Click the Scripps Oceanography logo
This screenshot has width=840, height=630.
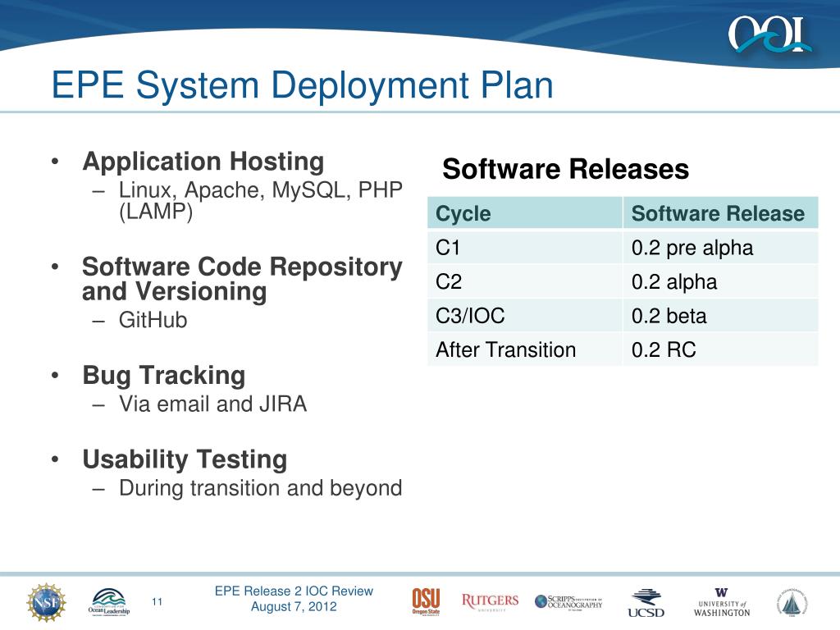(x=568, y=602)
